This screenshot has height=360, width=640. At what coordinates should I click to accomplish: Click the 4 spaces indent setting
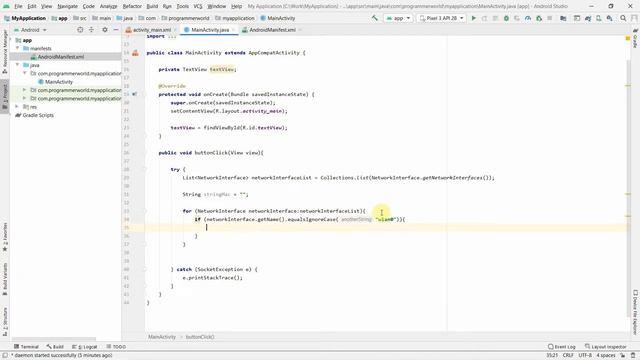click(606, 356)
